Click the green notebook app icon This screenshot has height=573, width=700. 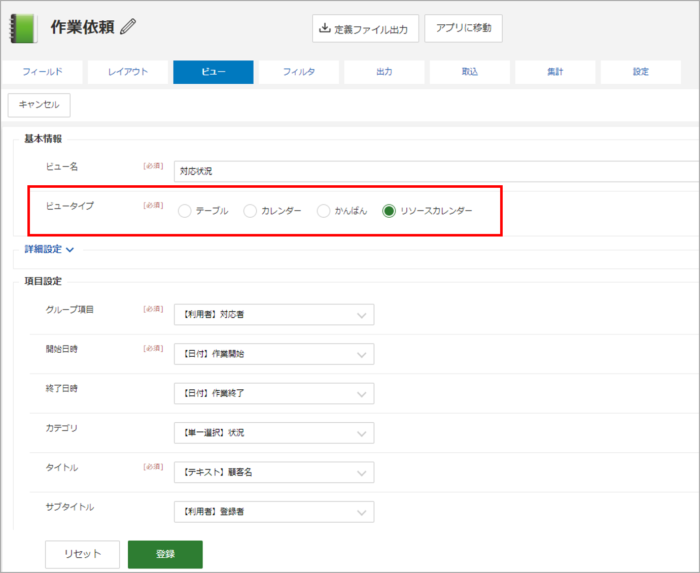(23, 29)
